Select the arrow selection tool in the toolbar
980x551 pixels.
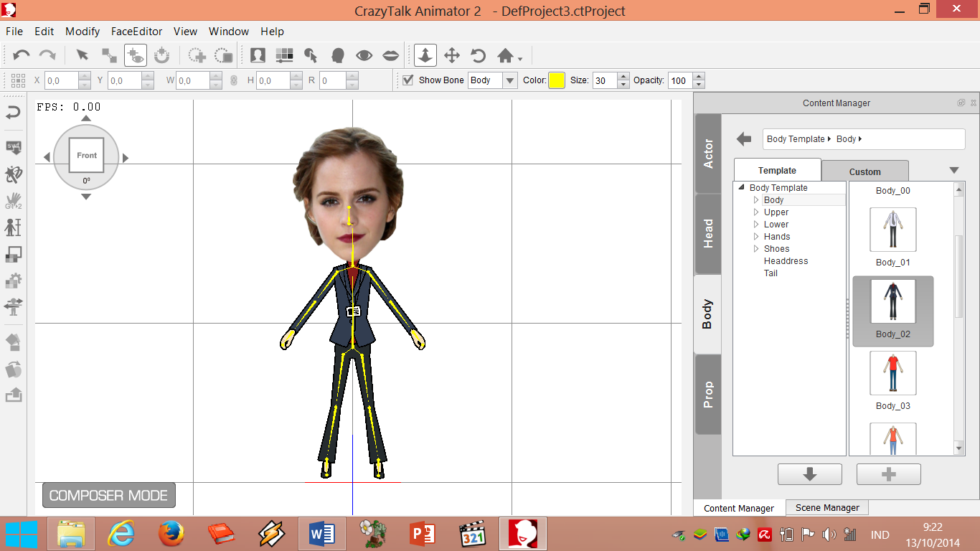[x=81, y=55]
